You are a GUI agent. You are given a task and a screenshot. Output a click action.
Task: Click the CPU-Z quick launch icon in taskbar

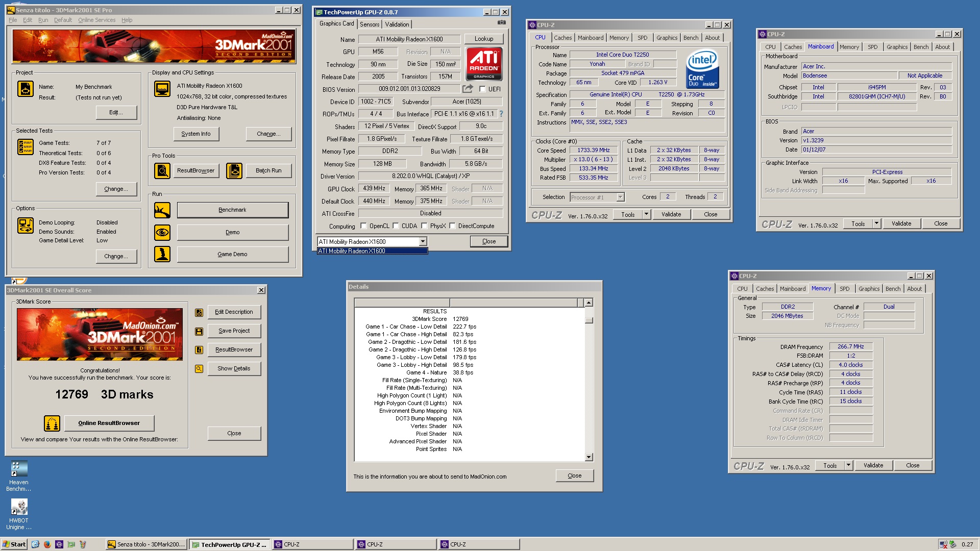(59, 544)
